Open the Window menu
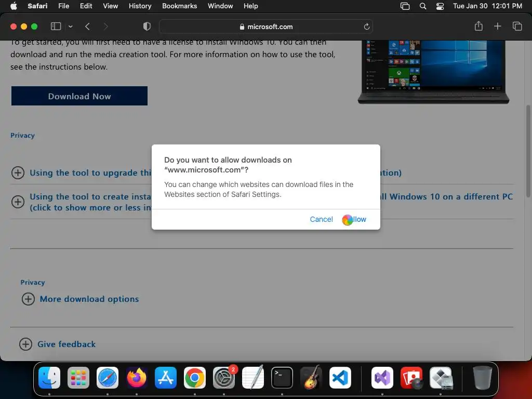 pyautogui.click(x=220, y=6)
